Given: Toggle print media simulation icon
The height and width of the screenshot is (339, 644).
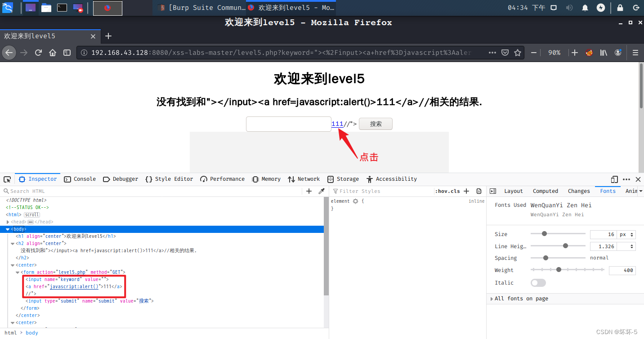Looking at the screenshot, I should coord(479,191).
